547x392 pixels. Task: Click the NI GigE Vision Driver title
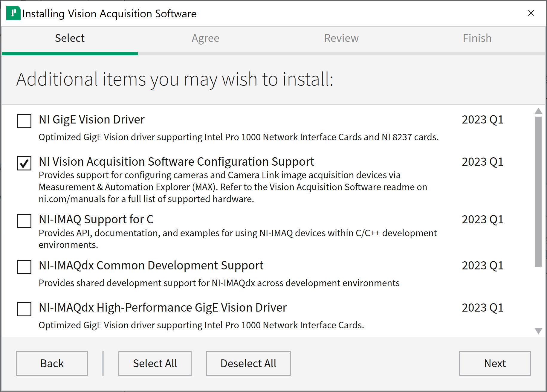(x=91, y=120)
